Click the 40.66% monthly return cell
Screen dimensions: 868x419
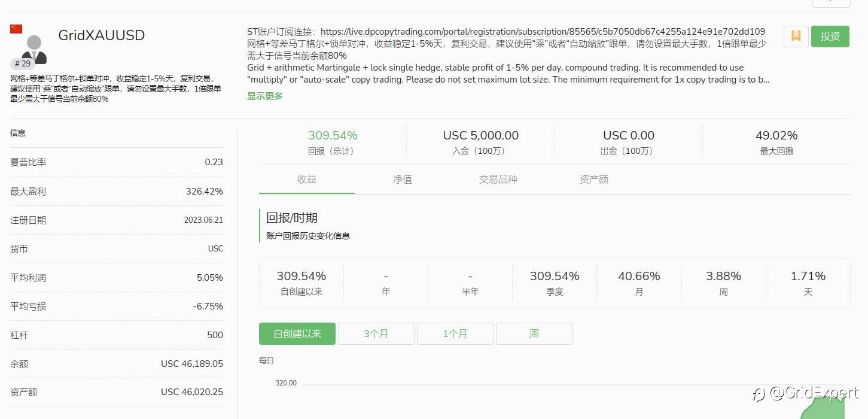click(x=639, y=277)
